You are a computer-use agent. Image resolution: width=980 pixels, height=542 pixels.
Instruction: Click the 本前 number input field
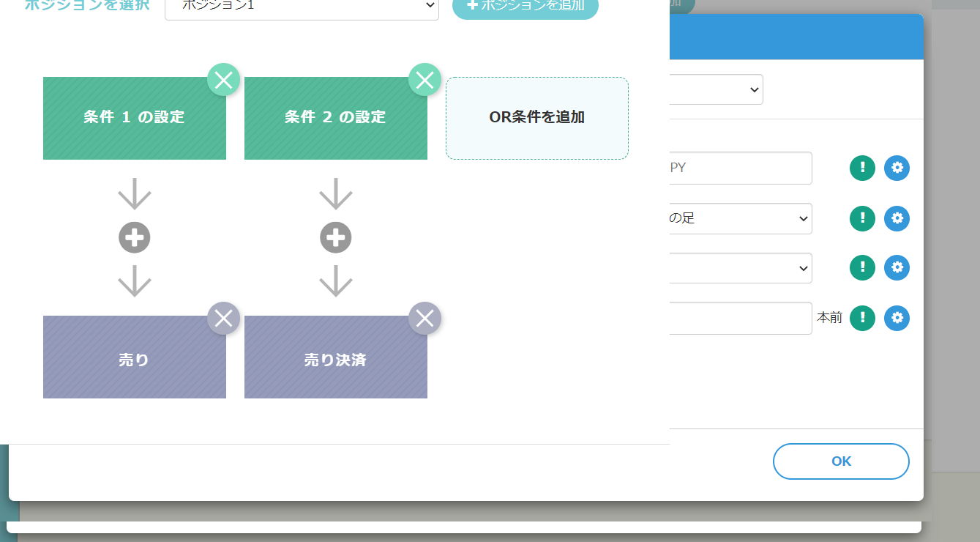point(739,318)
